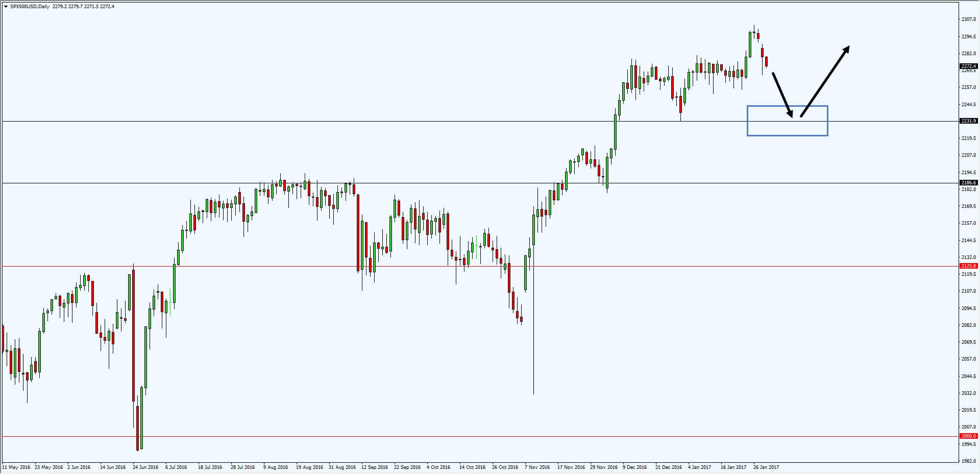Open the dropdown arrow beside SPX500USD,Daily
Viewport: 980px width, 474px height.
(6, 7)
